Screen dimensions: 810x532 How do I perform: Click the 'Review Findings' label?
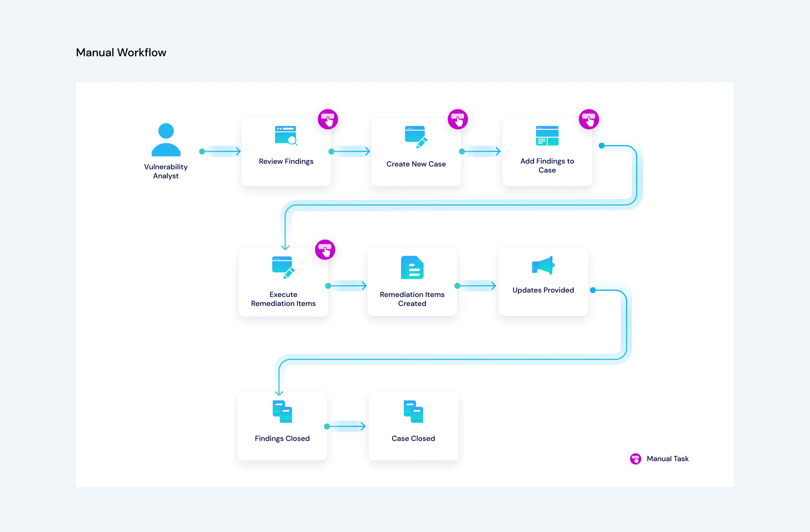coord(286,161)
